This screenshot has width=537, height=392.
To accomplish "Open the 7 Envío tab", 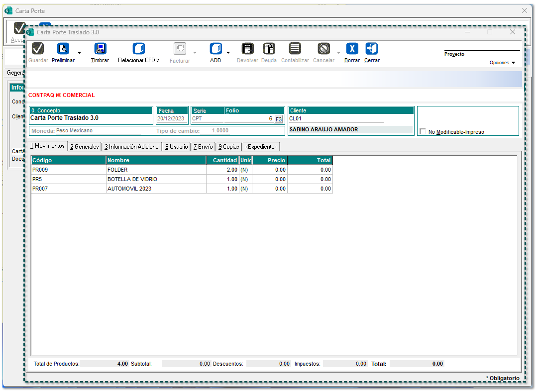I will point(203,147).
